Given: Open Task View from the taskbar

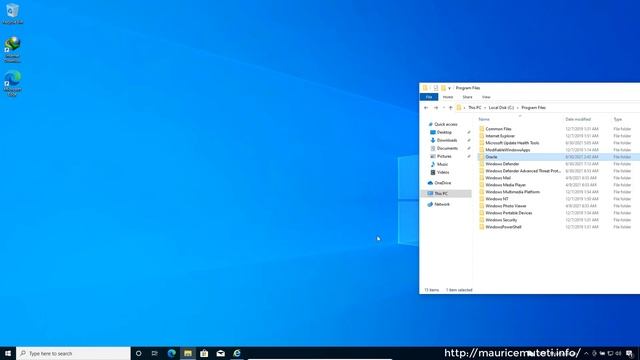Looking at the screenshot, I should pos(155,353).
